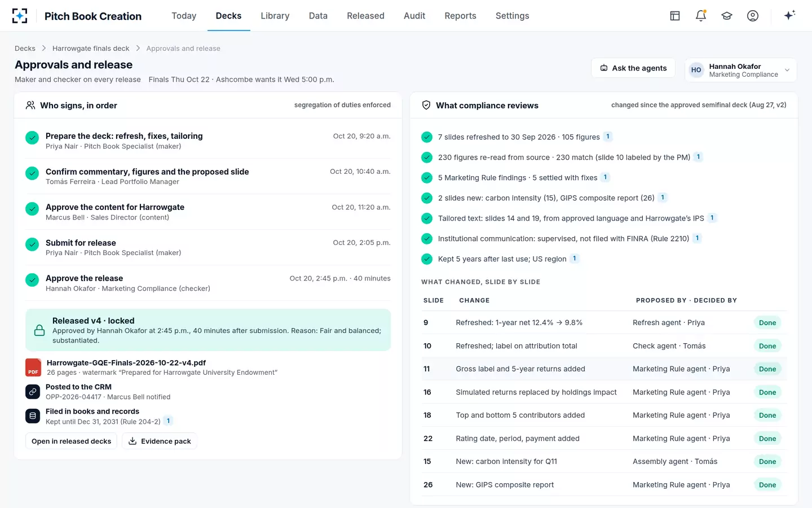Open the Settings tab
The height and width of the screenshot is (508, 812).
(512, 16)
